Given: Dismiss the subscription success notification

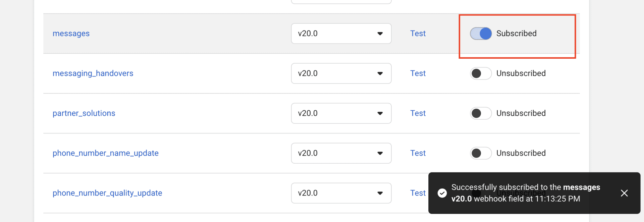Looking at the screenshot, I should pos(624,193).
